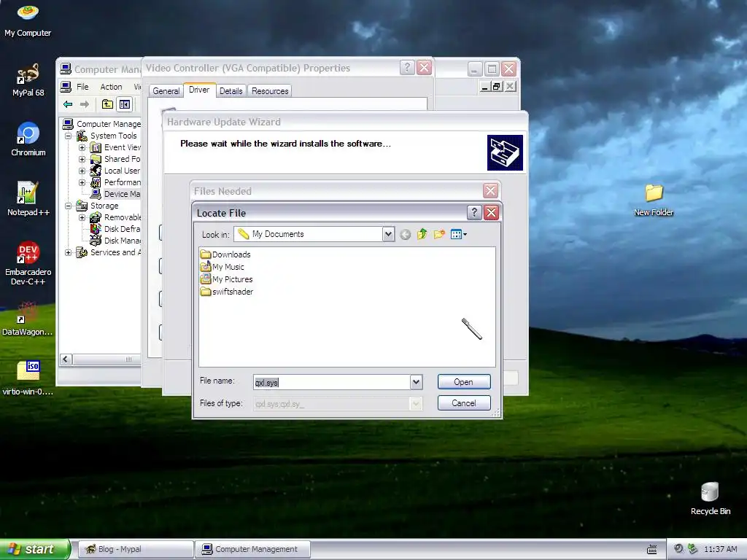Open the My Computer desktop icon

28,19
